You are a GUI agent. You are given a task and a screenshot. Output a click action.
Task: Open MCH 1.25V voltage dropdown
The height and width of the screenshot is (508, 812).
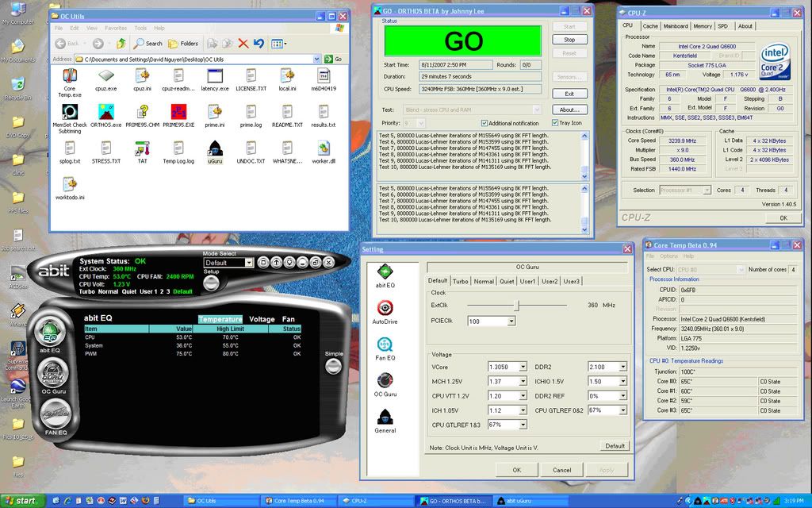[x=523, y=381]
